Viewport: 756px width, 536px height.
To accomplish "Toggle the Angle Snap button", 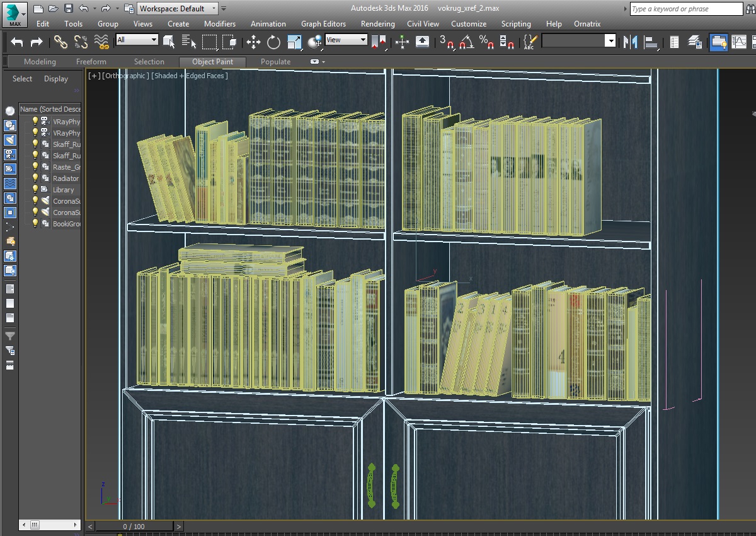I will tap(466, 42).
